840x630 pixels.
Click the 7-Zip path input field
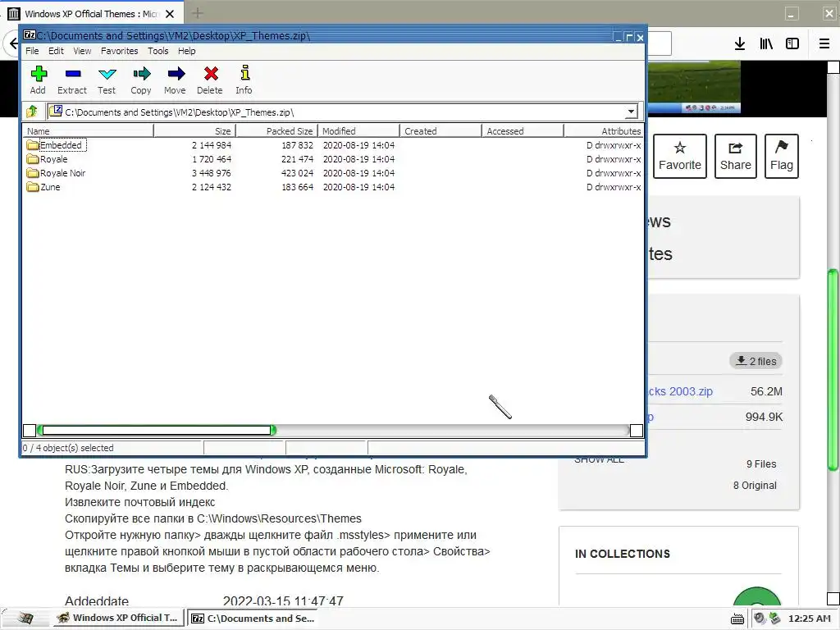pos(343,112)
